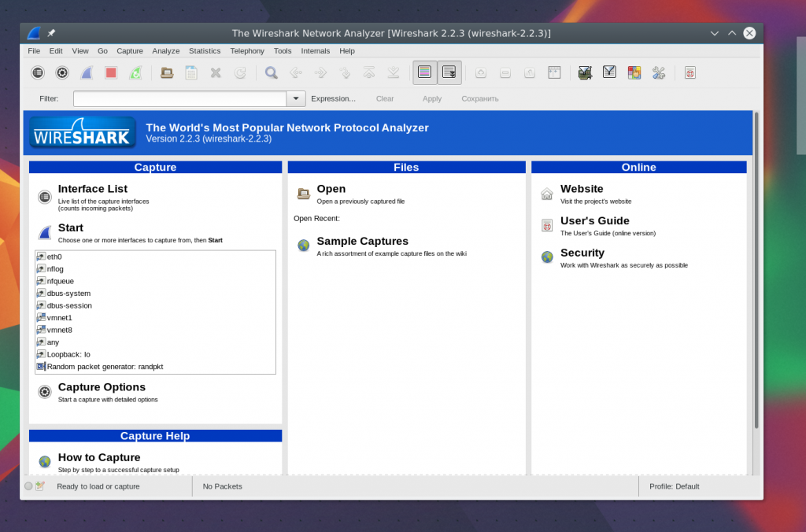Screen dimensions: 806x532
Task: Expand the filter history dropdown arrow
Action: pyautogui.click(x=296, y=98)
